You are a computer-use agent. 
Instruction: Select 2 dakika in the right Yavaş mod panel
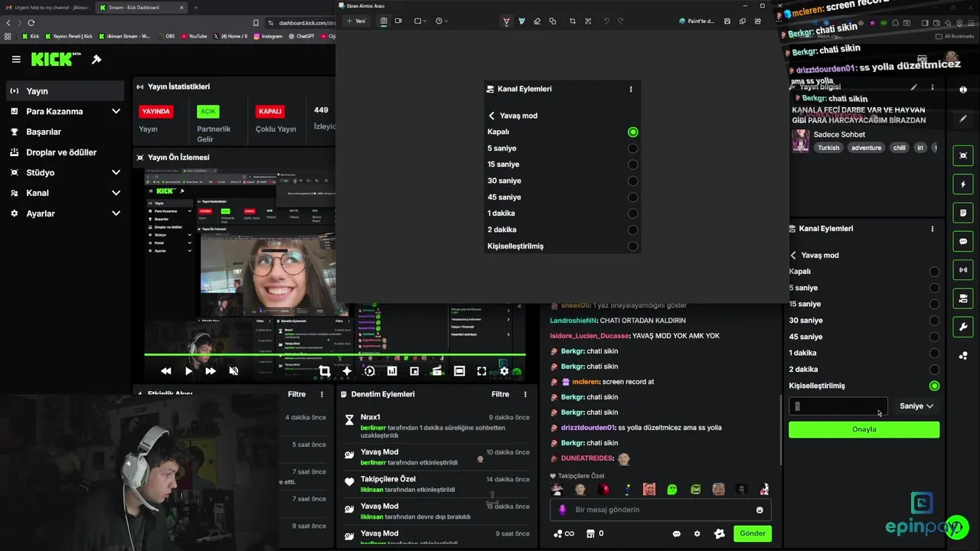click(x=934, y=370)
